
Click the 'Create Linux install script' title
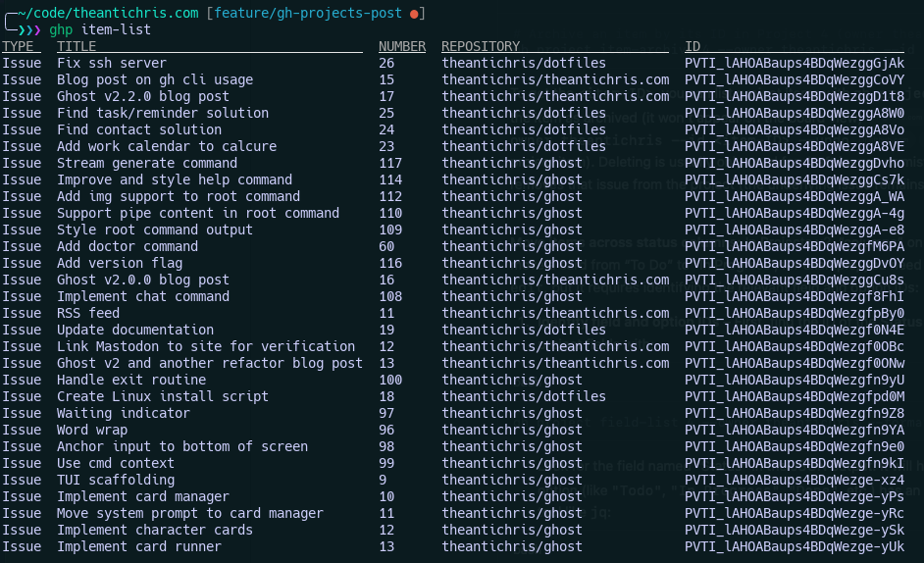pos(163,396)
